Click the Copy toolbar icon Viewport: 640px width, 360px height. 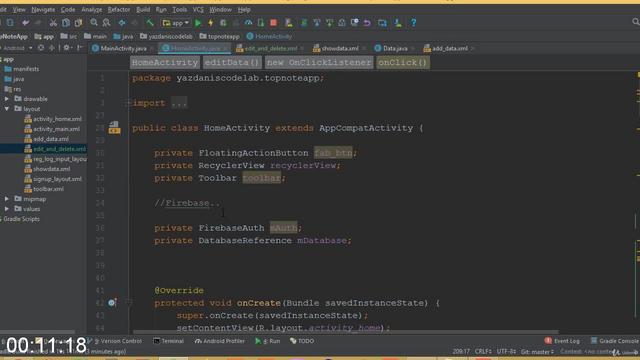click(x=66, y=23)
